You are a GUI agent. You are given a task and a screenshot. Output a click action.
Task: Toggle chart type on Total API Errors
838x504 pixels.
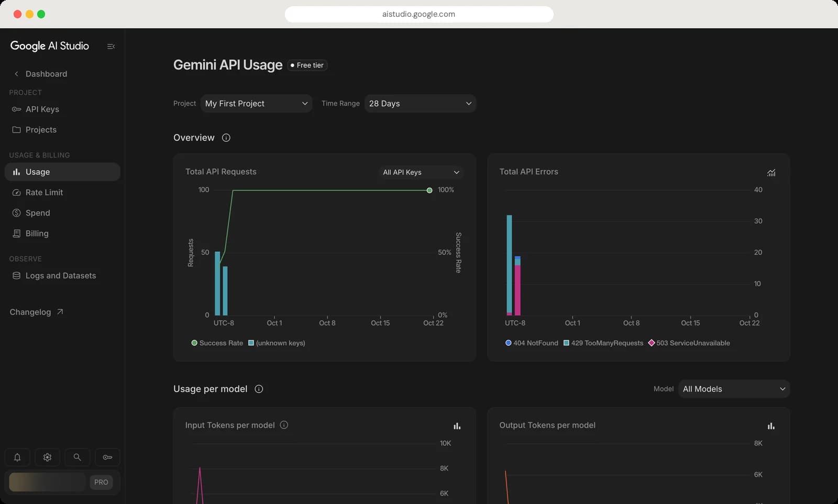click(771, 173)
